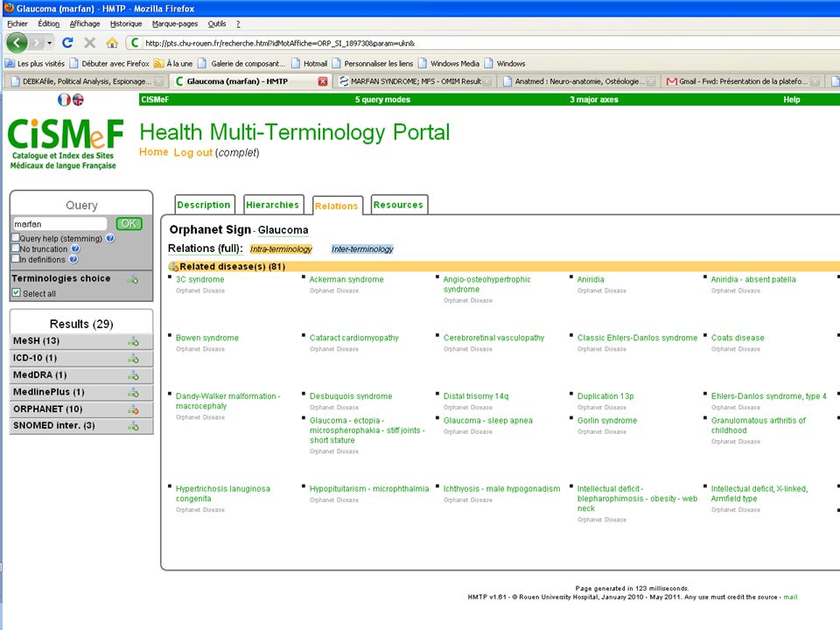Open the Affichage menu
Viewport: 840px width, 630px height.
[x=85, y=24]
